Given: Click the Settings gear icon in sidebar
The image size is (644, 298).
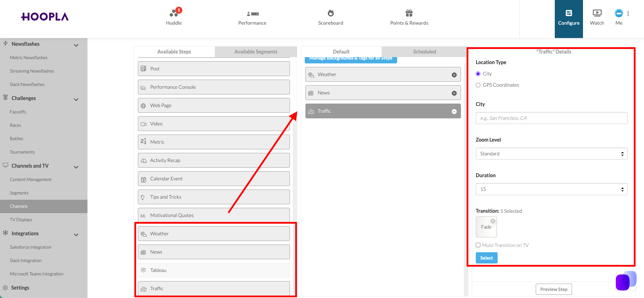Looking at the screenshot, I should click(5, 288).
